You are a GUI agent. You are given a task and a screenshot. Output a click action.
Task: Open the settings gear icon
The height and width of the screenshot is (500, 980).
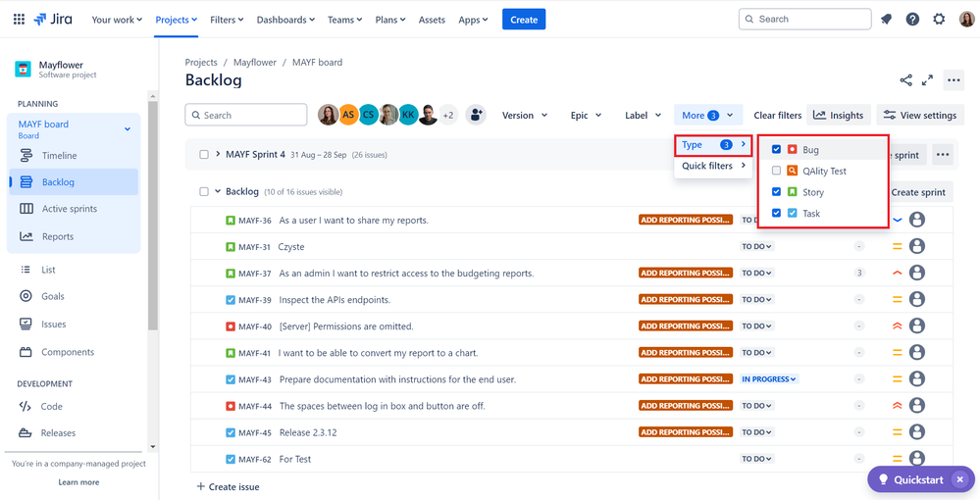tap(939, 20)
